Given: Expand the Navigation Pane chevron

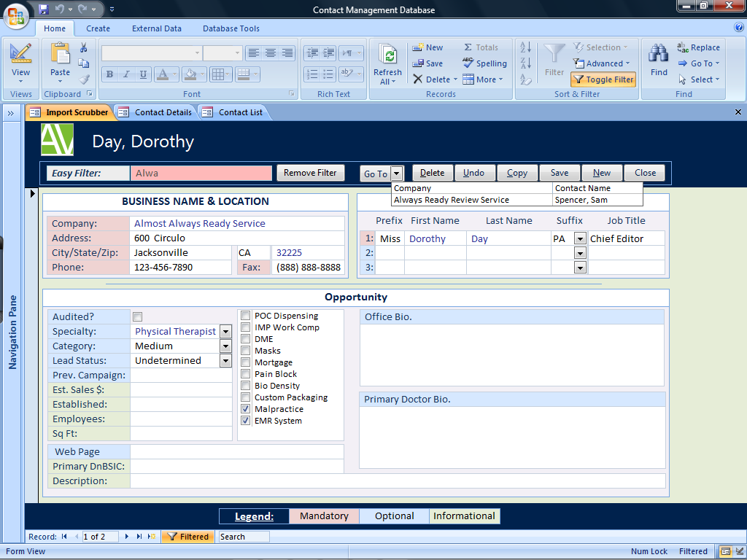Looking at the screenshot, I should [10, 113].
